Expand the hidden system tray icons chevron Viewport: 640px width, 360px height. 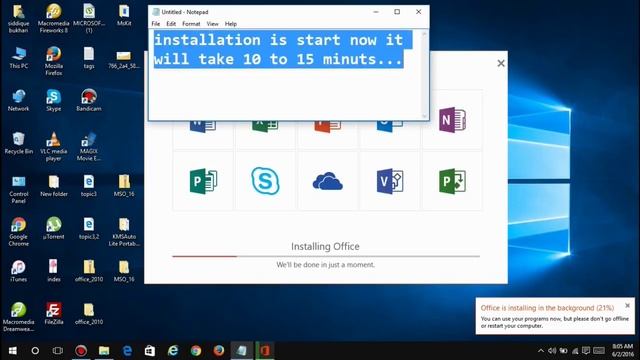pos(541,351)
